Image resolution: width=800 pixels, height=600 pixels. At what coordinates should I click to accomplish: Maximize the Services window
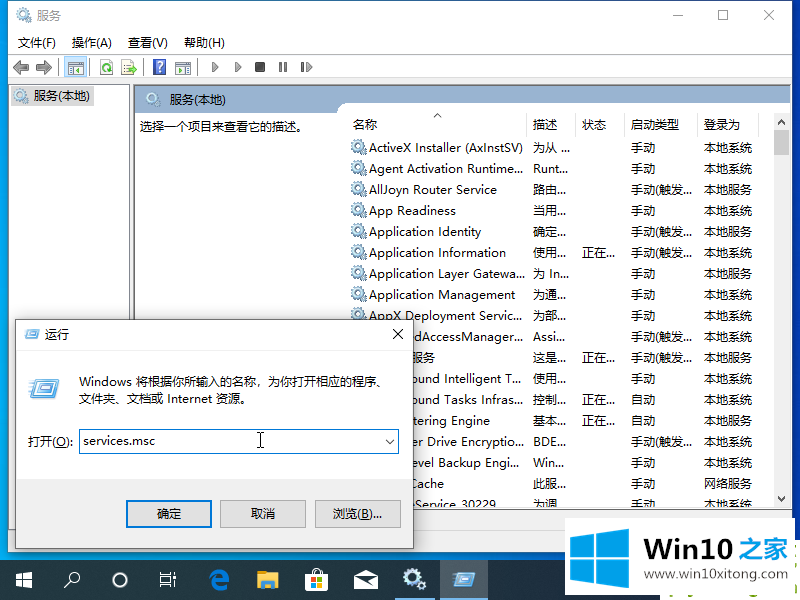723,15
